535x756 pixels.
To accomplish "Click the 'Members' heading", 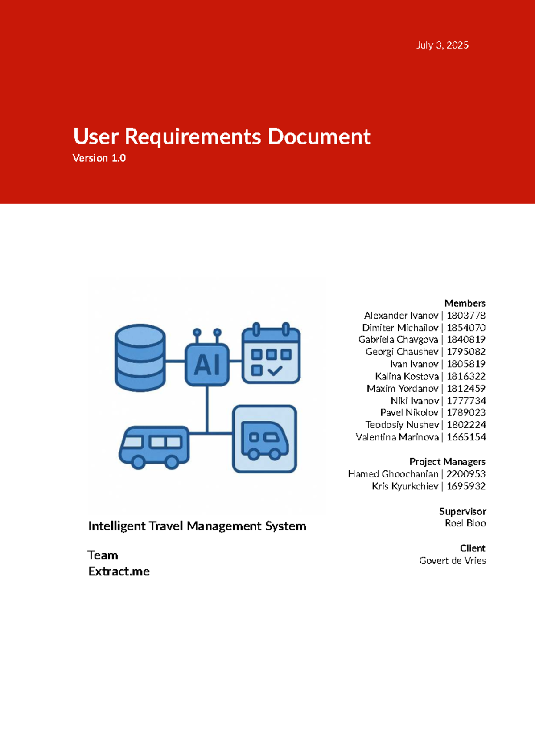I will coord(465,303).
